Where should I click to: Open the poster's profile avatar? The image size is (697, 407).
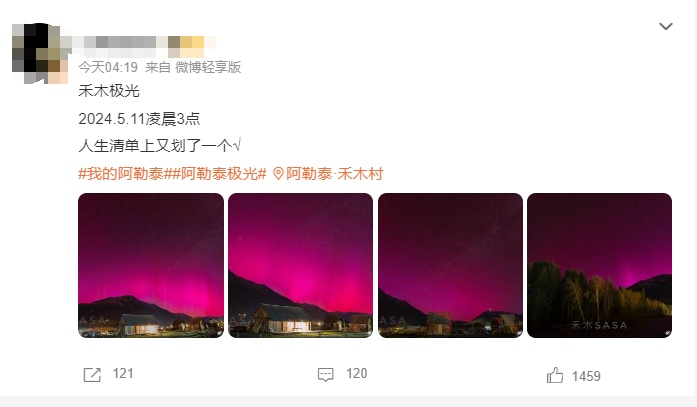pos(40,53)
